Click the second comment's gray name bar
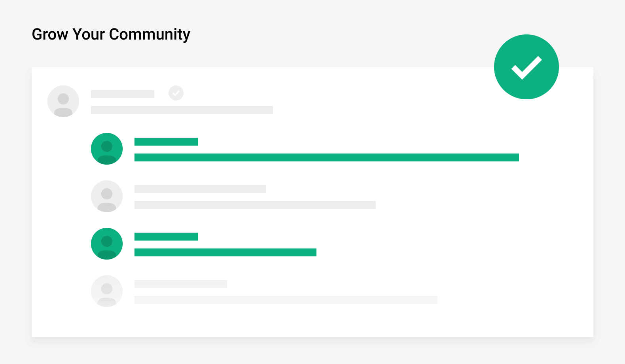The width and height of the screenshot is (625, 364). tap(200, 189)
